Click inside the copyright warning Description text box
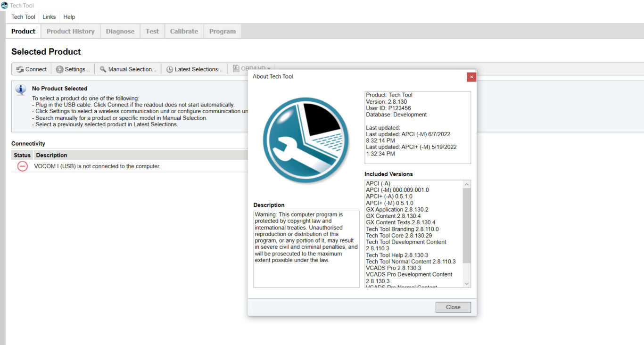The image size is (644, 345). tap(306, 249)
